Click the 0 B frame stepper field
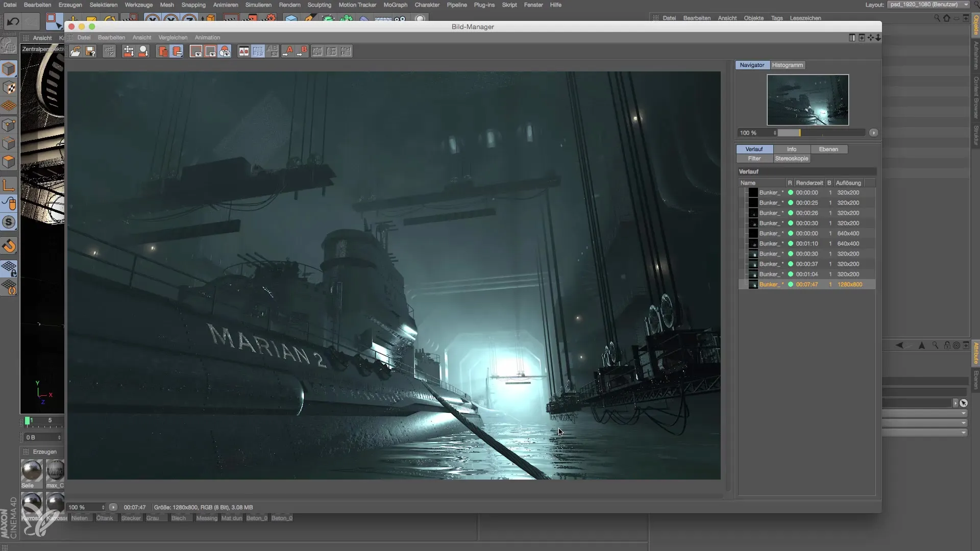Screen dimensions: 980x551 pos(43,437)
